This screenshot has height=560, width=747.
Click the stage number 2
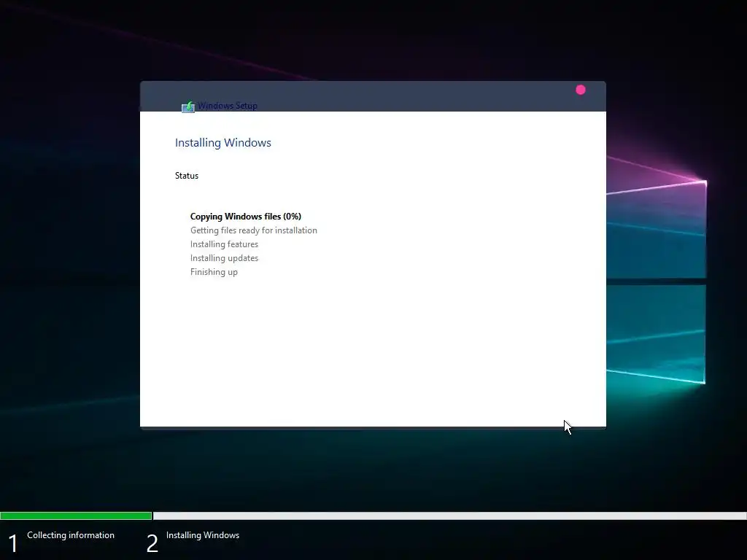[152, 544]
